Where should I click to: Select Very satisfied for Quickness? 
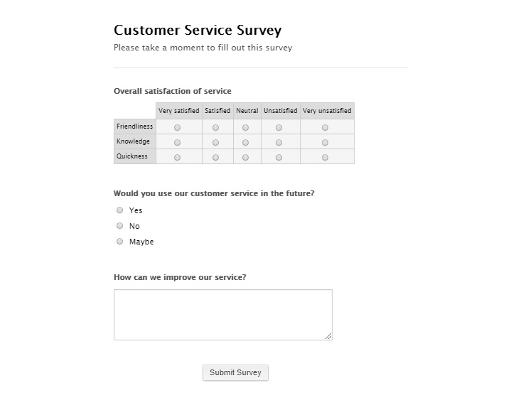pyautogui.click(x=178, y=158)
